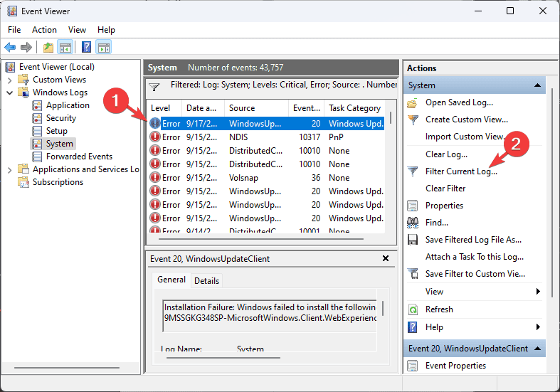Select the Volsnap event 36 row

[267, 178]
